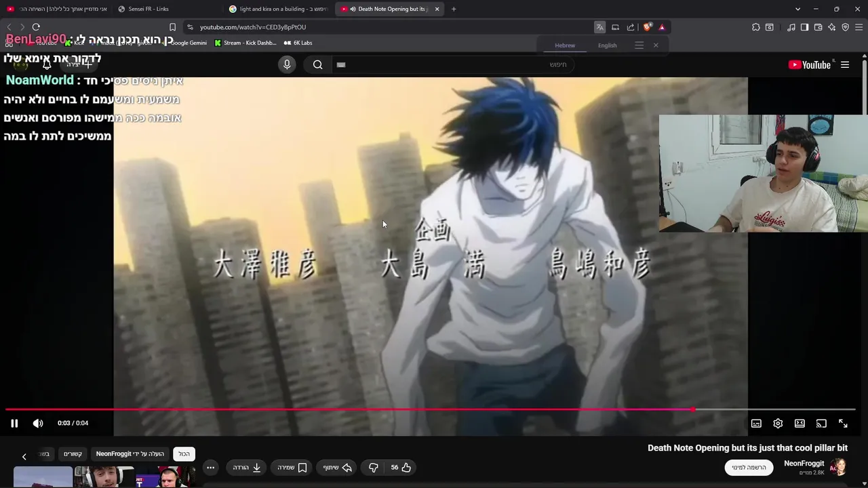868x488 pixels.
Task: Open the NeonFroggit channel avatar
Action: tap(838, 467)
